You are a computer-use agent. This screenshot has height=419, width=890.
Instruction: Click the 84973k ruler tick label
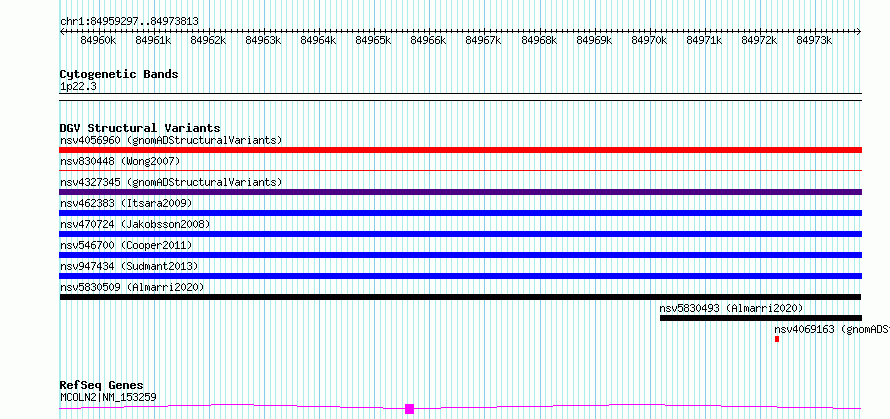(x=815, y=40)
